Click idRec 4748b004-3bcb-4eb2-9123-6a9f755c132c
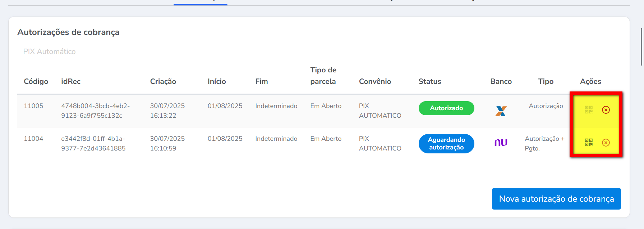This screenshot has width=644, height=229. coord(96,111)
